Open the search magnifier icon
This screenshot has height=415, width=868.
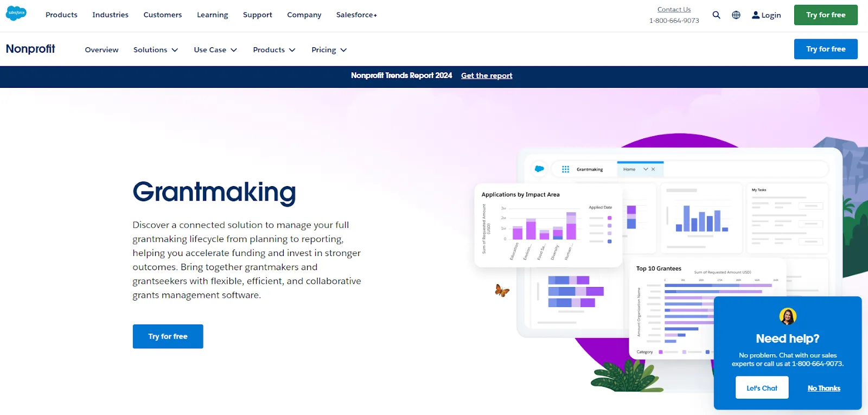[x=716, y=15]
